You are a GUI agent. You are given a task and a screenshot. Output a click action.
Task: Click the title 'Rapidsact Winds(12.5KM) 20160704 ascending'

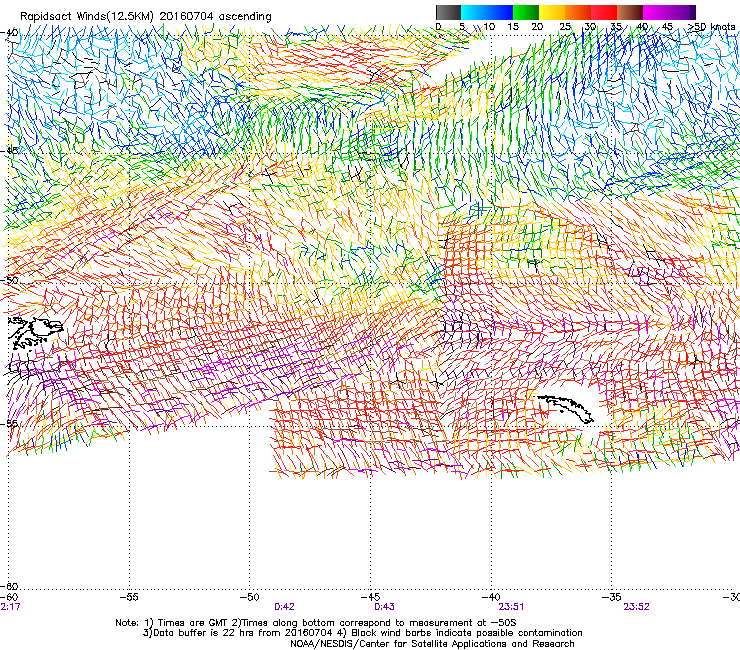146,17
